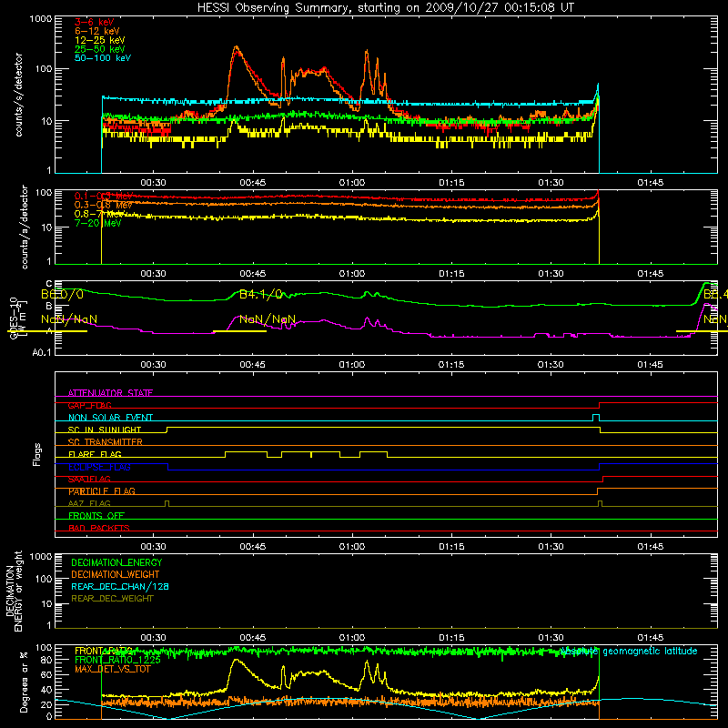This screenshot has height=728, width=728.
Task: Click the MAX_DET_VS_TOT legend label
Action: [112, 669]
